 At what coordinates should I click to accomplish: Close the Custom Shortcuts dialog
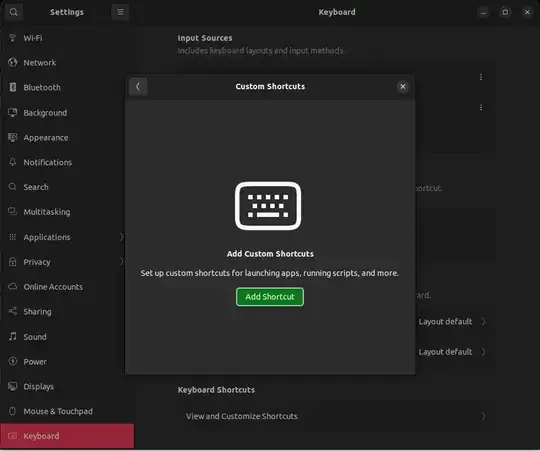point(403,86)
